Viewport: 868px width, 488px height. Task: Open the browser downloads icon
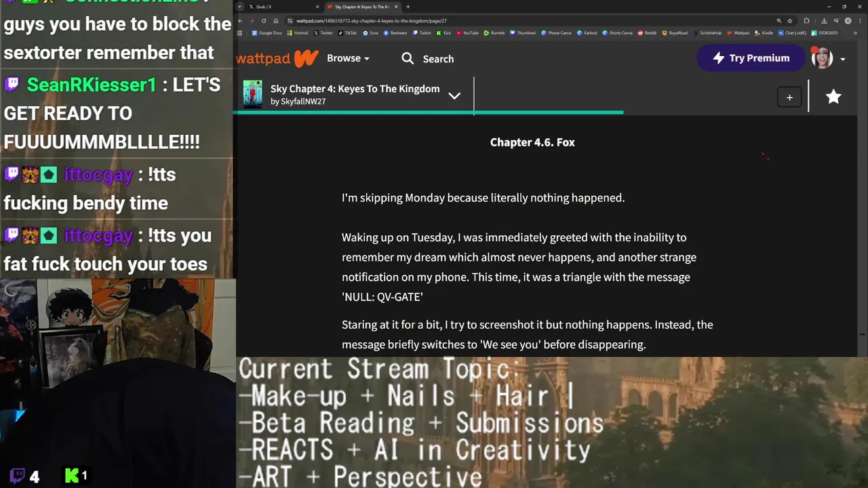(x=824, y=21)
